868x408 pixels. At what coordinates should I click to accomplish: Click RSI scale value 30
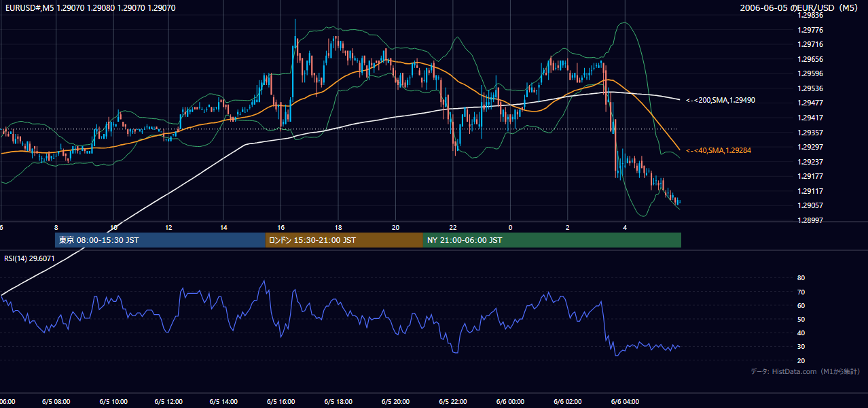801,347
